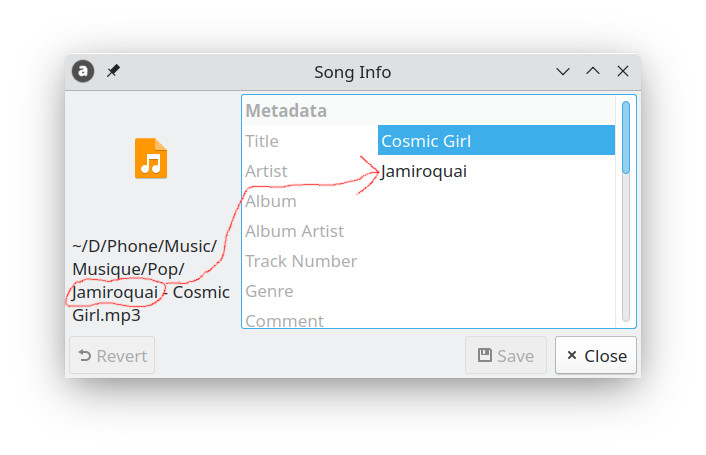Click the Revert button

click(112, 356)
